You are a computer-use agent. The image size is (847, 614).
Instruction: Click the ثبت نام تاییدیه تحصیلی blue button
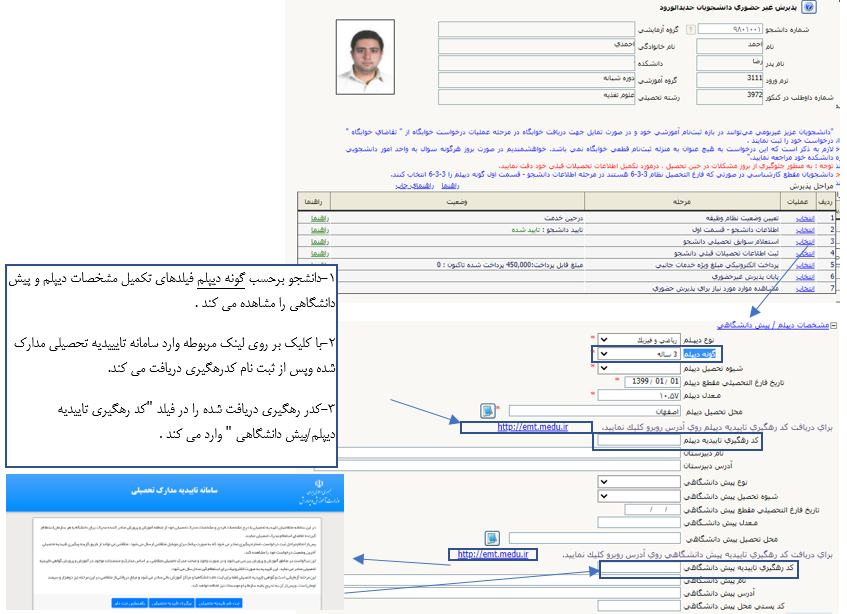point(219,603)
